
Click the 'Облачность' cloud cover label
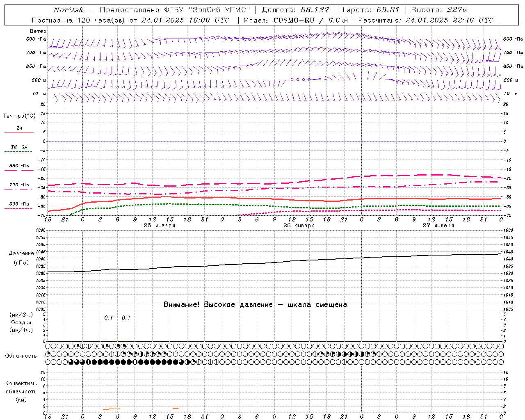tap(21, 356)
